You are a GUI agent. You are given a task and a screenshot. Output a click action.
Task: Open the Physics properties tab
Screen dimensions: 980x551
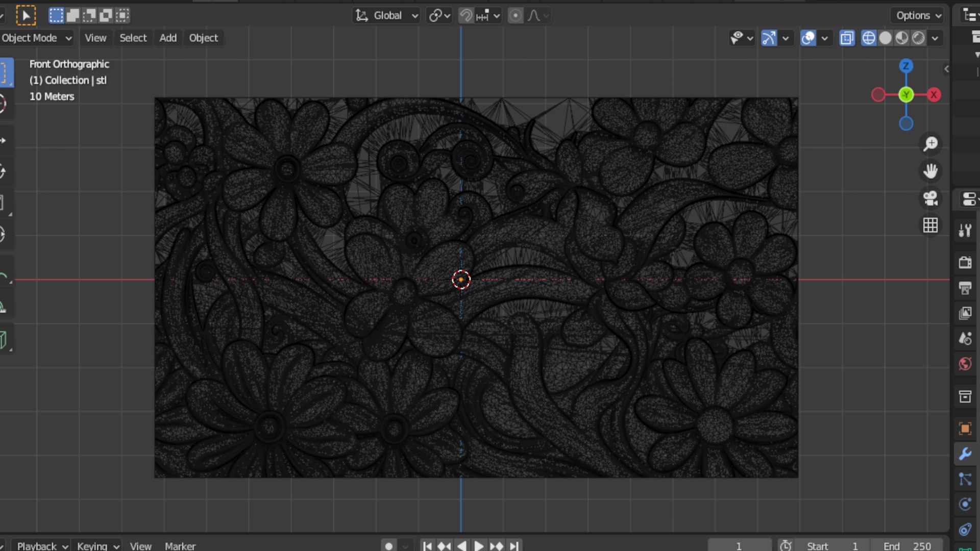click(x=965, y=504)
